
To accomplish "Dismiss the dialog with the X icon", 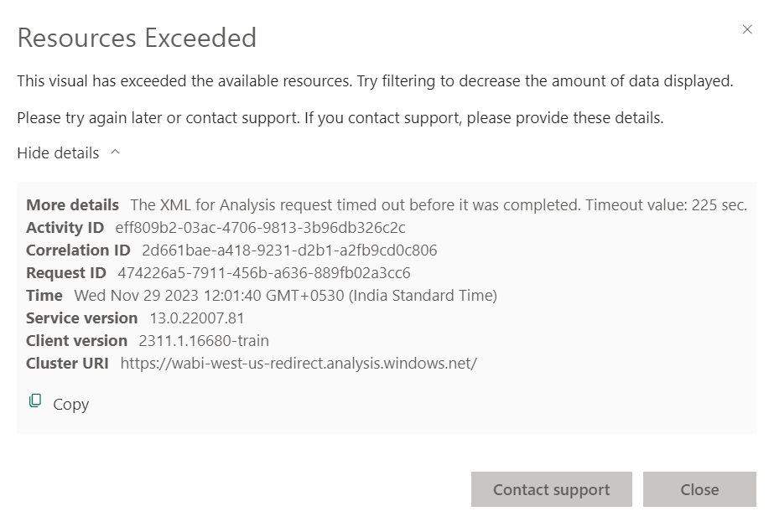I will tap(747, 29).
